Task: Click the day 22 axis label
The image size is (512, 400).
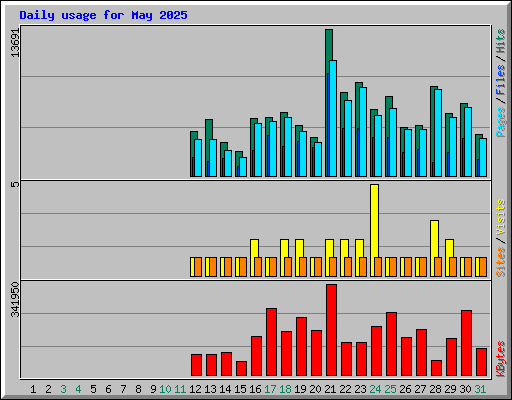Action: tap(345, 389)
